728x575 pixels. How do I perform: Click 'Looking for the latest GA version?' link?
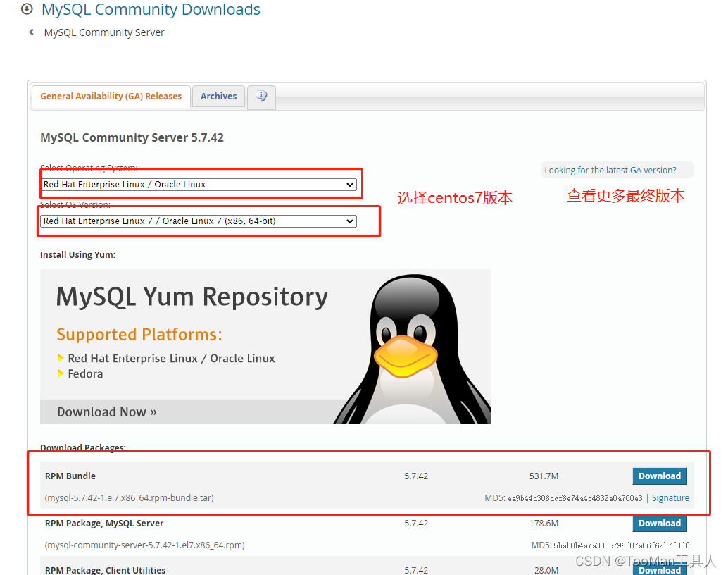(x=610, y=170)
